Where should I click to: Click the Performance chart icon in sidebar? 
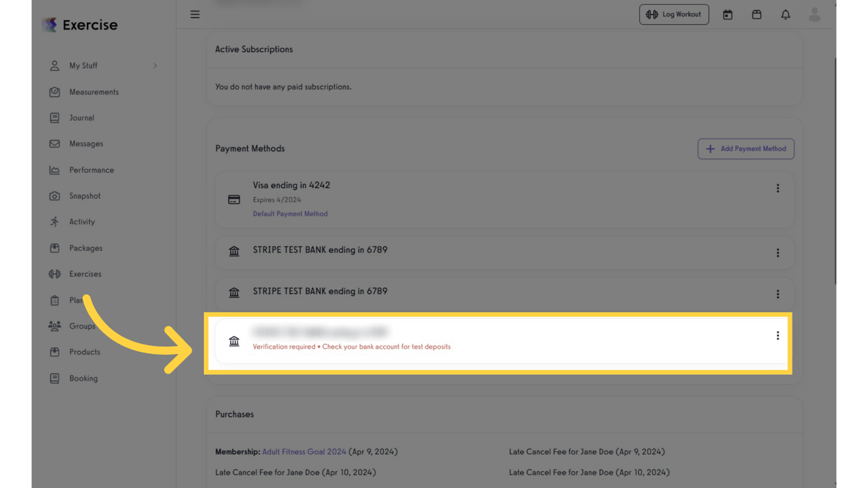pyautogui.click(x=55, y=170)
